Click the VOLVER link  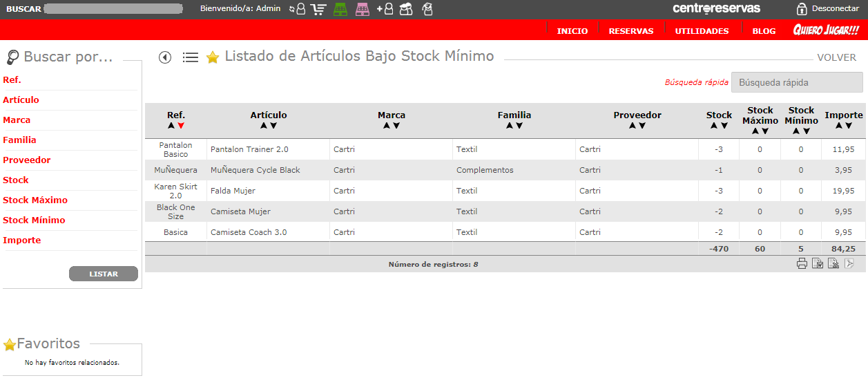(x=837, y=58)
